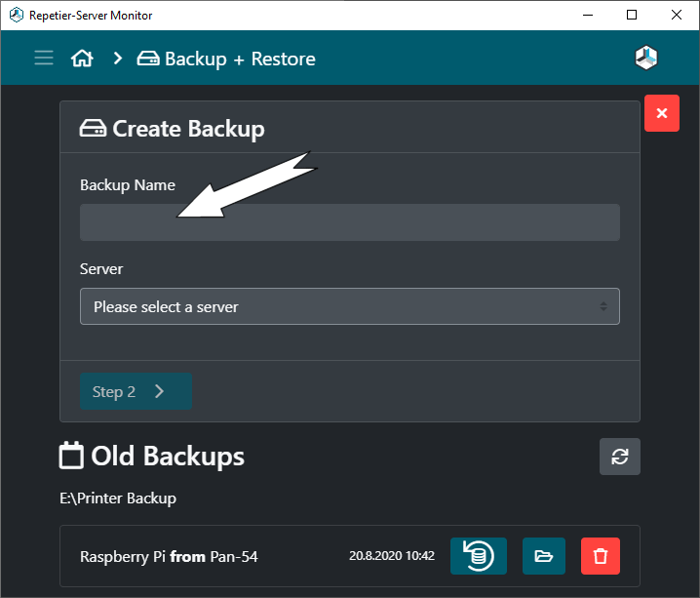Click the Repetier logo in header
Viewport: 700px width, 598px height.
point(646,59)
